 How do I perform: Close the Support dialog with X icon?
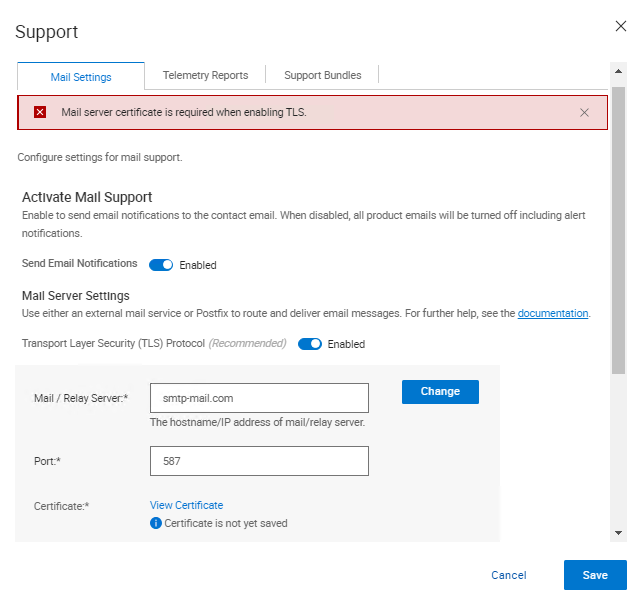click(x=620, y=26)
